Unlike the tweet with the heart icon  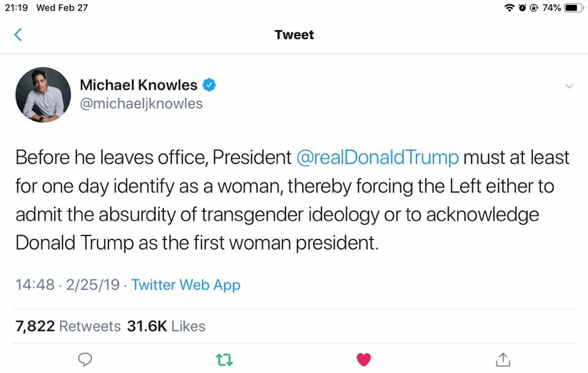point(363,360)
